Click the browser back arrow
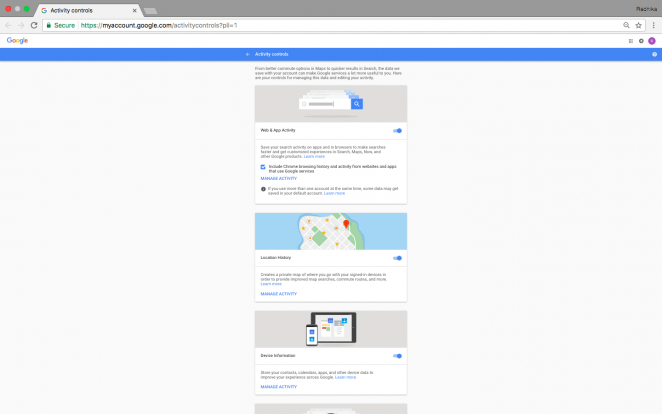 pyautogui.click(x=8, y=25)
